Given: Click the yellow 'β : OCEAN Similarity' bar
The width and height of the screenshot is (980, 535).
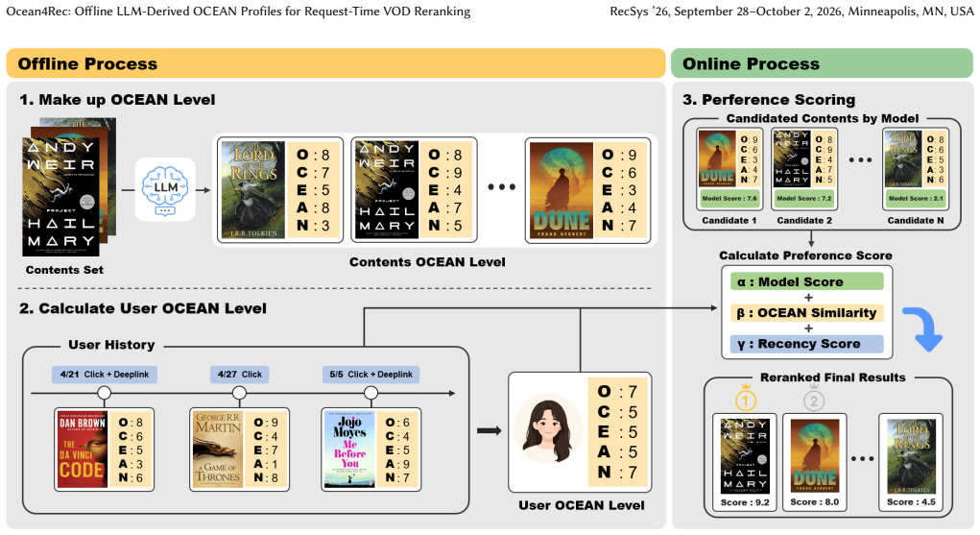Looking at the screenshot, I should (807, 313).
